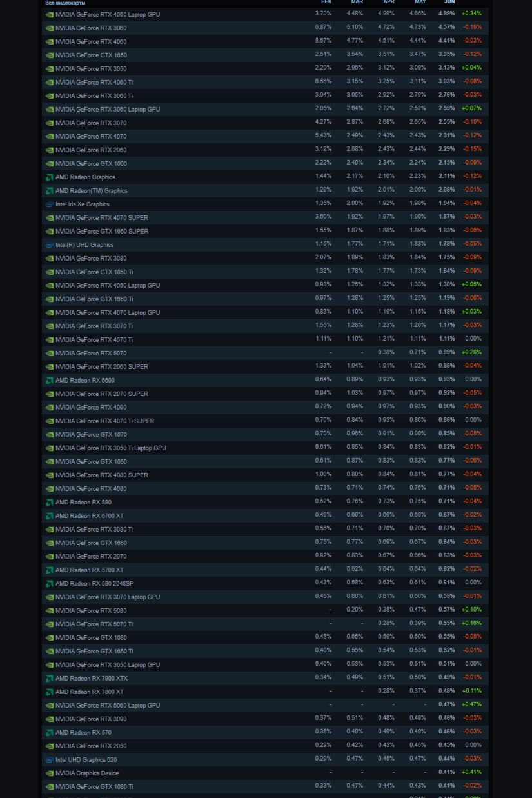Screen dimensions: 532x798
Task: Click the "+0.16%" change for RTX 5070 Ti
Action: tap(471, 623)
